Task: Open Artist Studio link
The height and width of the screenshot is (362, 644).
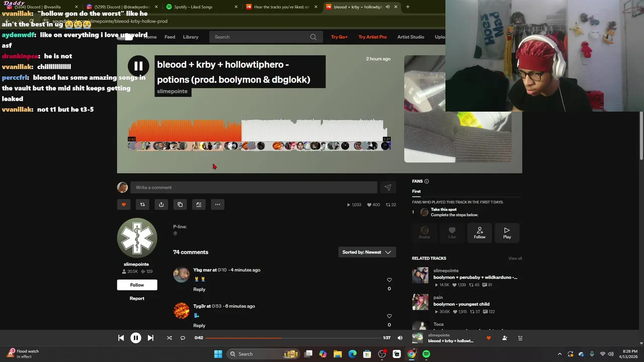Action: (x=411, y=37)
